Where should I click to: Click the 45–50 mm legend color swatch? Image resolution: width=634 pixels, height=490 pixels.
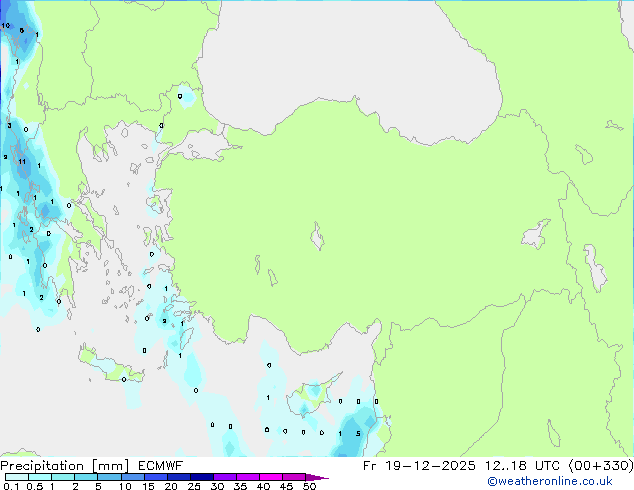294,477
